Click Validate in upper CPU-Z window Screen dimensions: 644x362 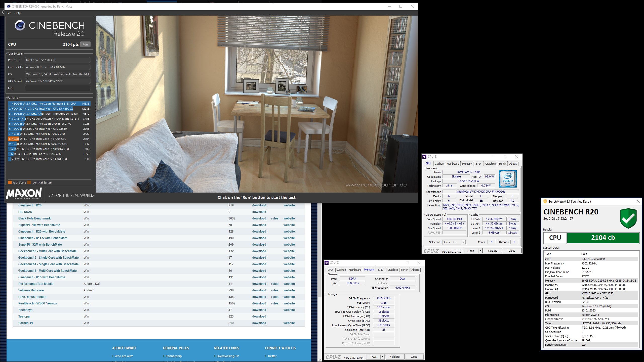pyautogui.click(x=493, y=251)
